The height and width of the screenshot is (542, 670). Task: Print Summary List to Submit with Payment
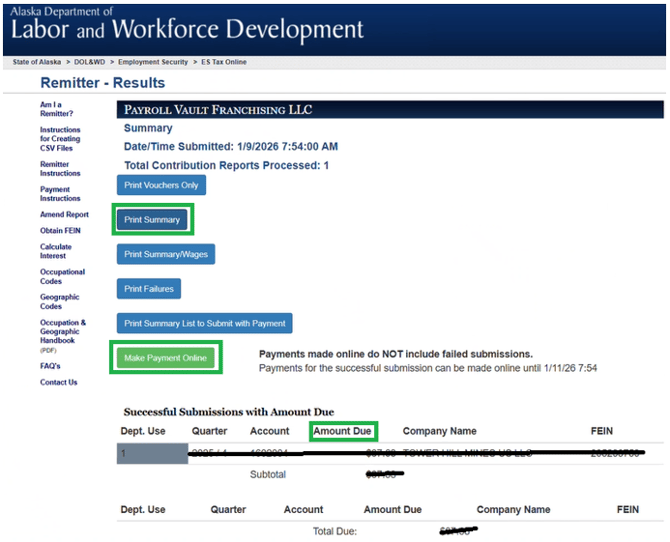(205, 324)
